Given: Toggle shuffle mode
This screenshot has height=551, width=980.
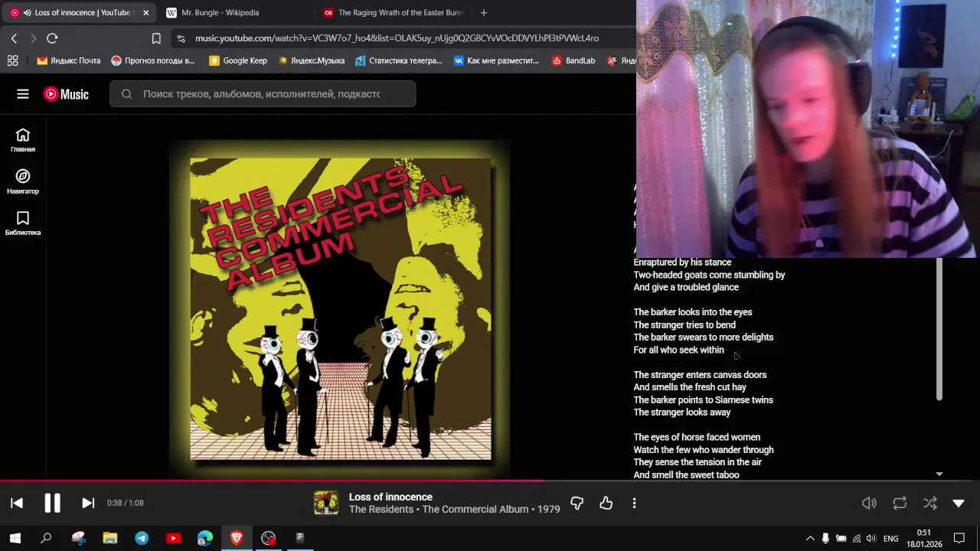Looking at the screenshot, I should (929, 503).
